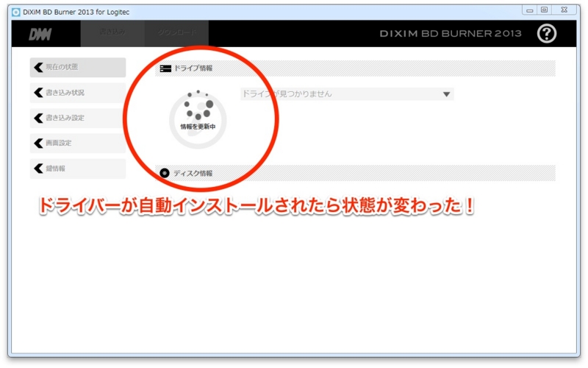
Task: Minimize the DiXiM BD Burner window
Action: click(x=529, y=10)
